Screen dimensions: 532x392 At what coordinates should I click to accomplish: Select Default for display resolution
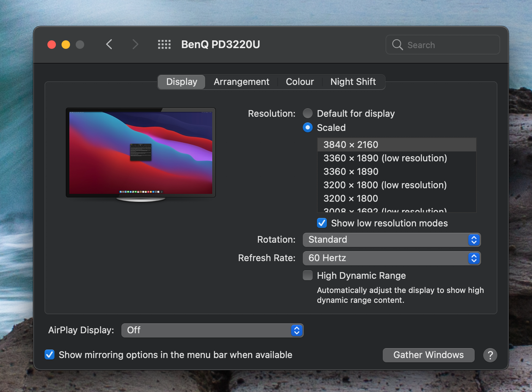click(x=308, y=113)
